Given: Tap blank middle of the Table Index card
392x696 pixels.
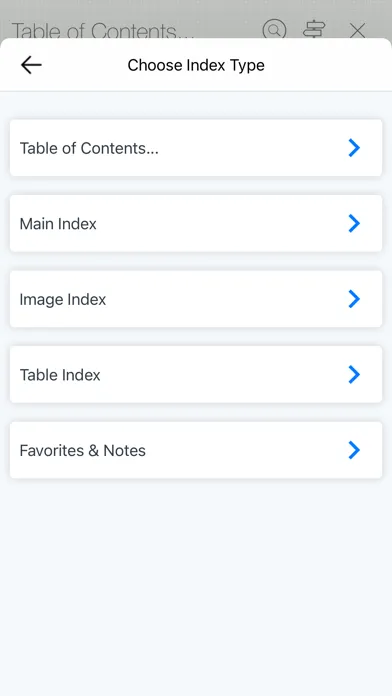Looking at the screenshot, I should (x=222, y=374).
